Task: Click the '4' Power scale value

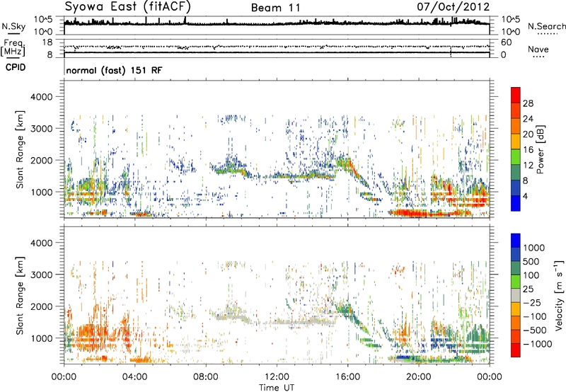Action: coord(525,196)
